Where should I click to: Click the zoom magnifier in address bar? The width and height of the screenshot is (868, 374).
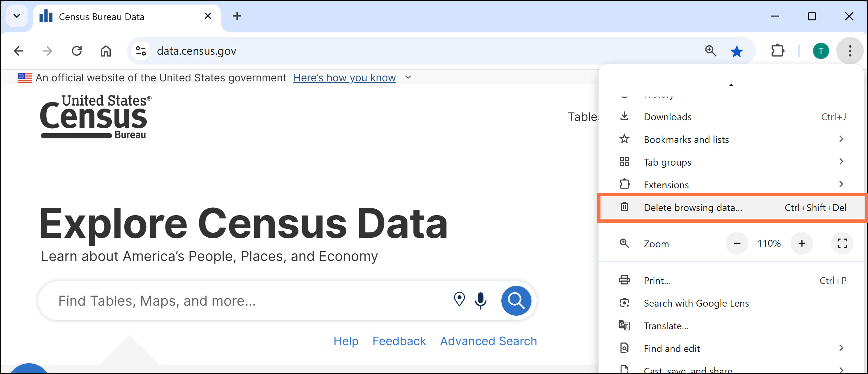coord(711,51)
